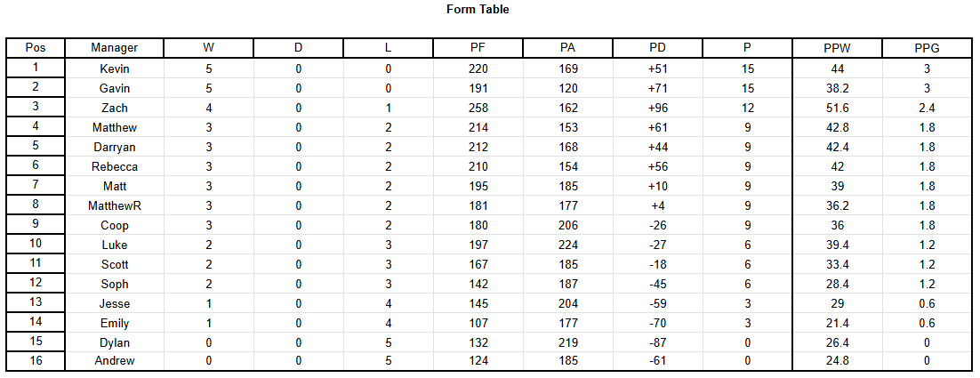Select the manager cell Andrew
This screenshot has height=378, width=980.
(x=115, y=360)
